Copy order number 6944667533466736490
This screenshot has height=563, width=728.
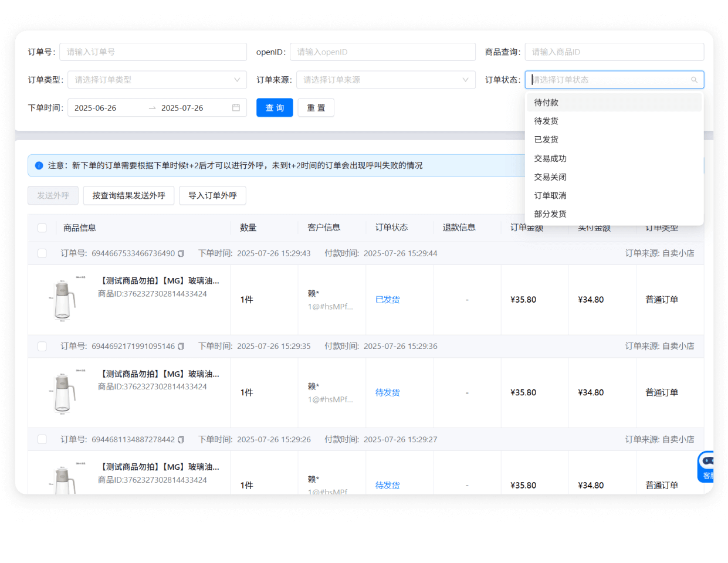(181, 253)
